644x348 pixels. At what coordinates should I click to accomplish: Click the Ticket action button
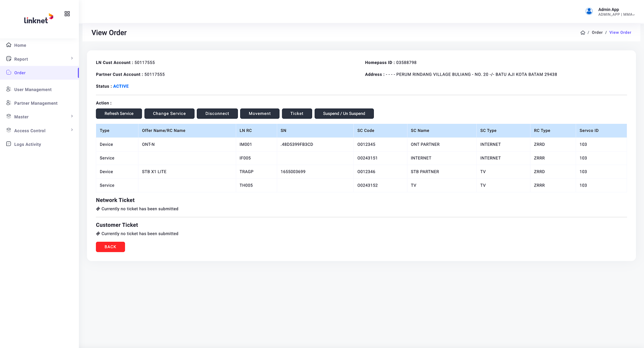pos(297,114)
